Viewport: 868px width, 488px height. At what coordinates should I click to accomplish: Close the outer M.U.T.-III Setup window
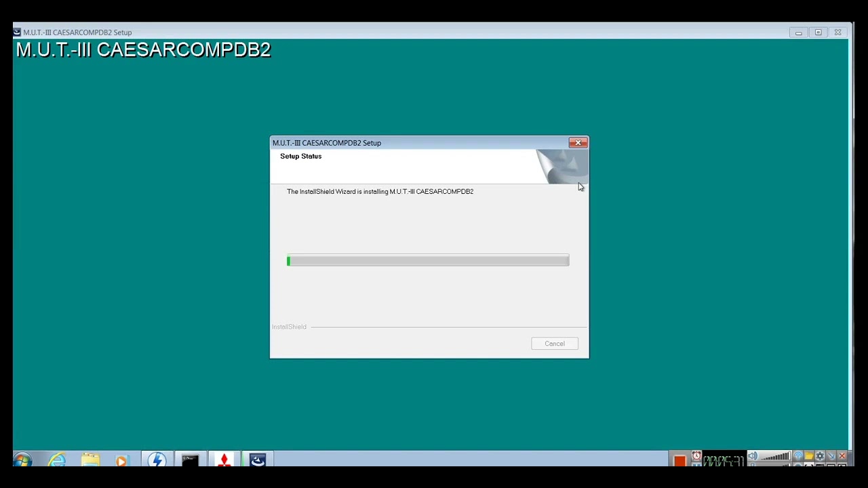tap(837, 33)
